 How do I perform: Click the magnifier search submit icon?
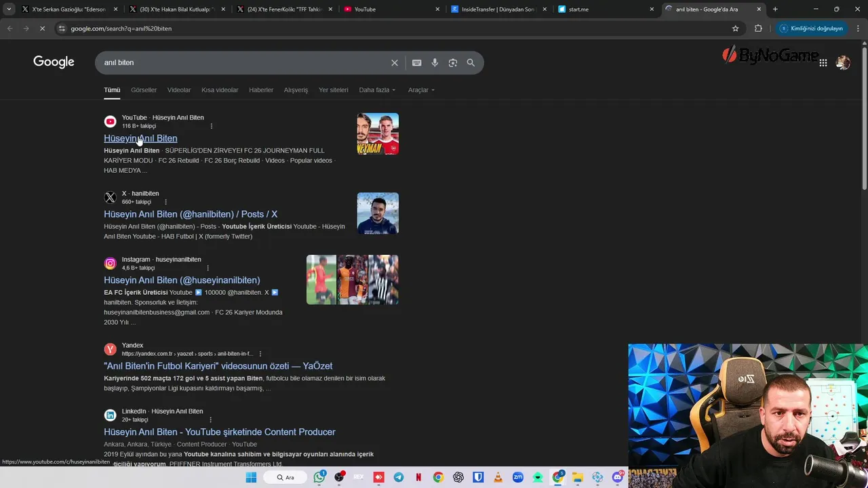coord(471,62)
